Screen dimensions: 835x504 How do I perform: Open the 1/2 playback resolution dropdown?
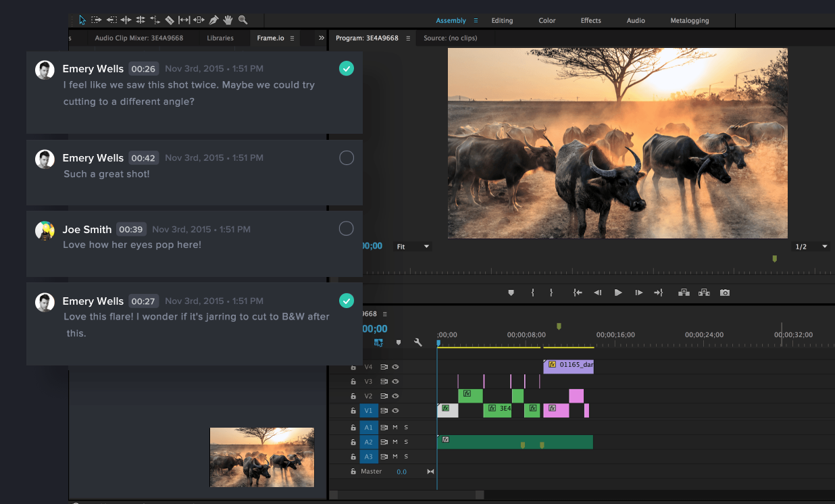pos(810,246)
